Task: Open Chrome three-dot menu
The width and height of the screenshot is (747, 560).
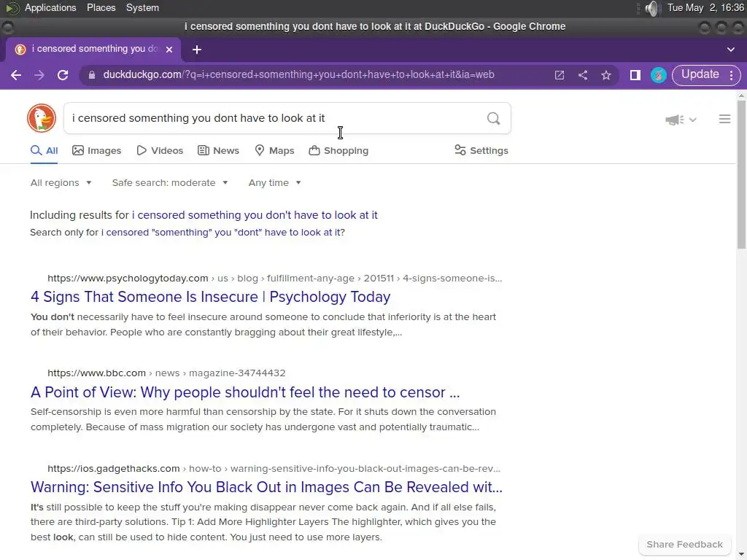Action: pos(731,75)
